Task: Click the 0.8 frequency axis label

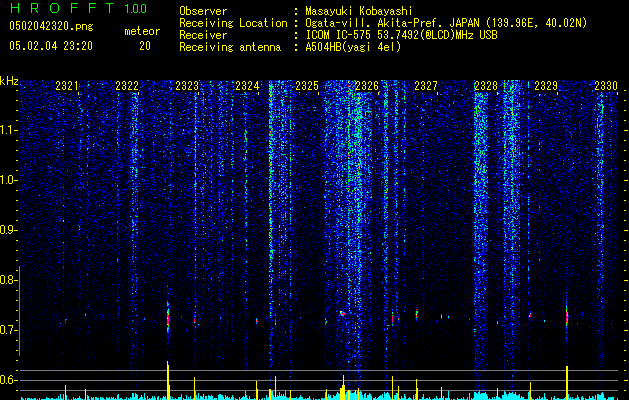Action: point(9,280)
